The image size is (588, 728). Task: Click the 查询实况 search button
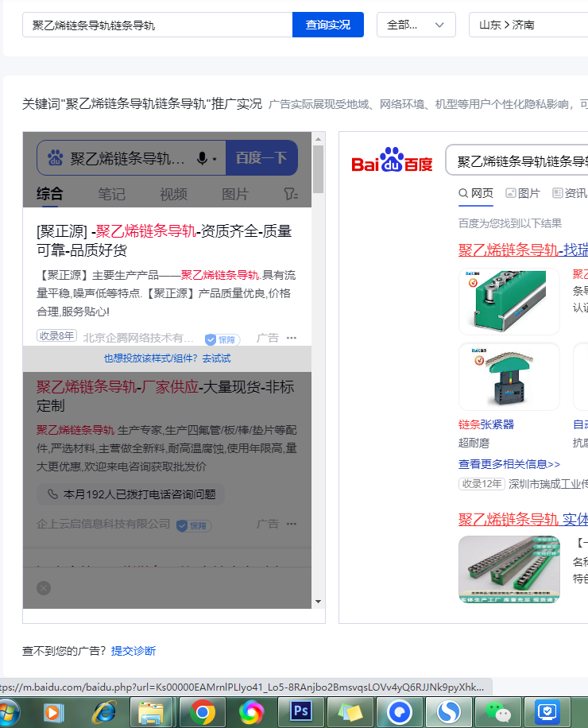pyautogui.click(x=327, y=25)
